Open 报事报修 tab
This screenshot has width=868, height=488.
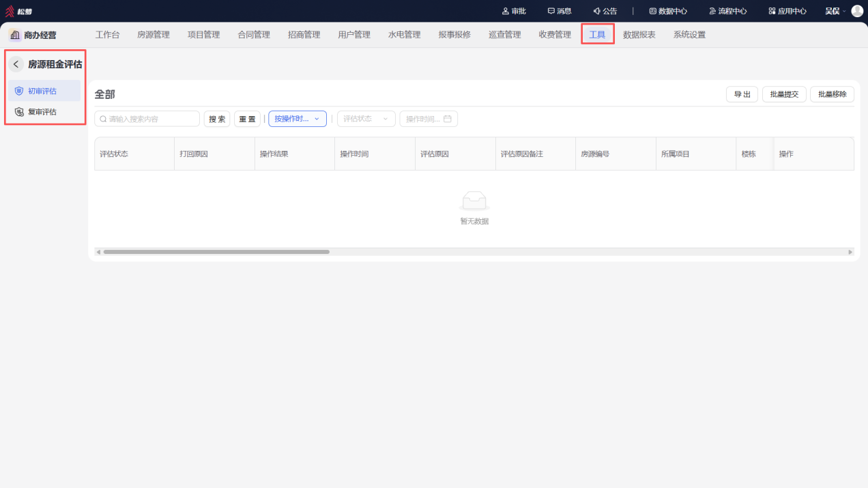click(x=454, y=35)
